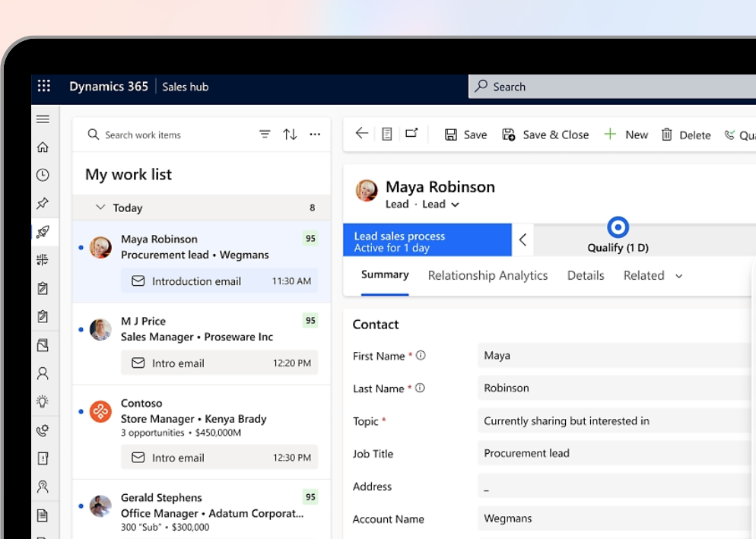The image size is (756, 539).
Task: Select Maya Robinson work list item
Action: [x=202, y=262]
